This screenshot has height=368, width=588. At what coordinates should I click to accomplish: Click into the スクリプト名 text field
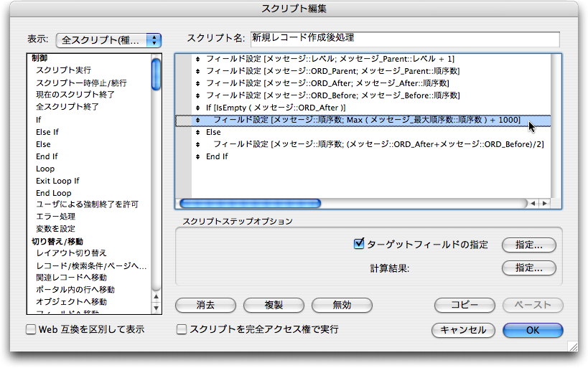403,38
